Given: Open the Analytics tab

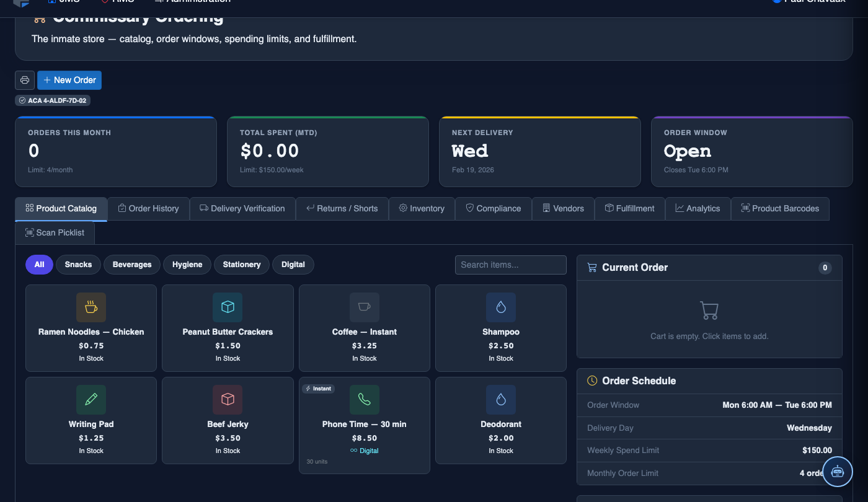Looking at the screenshot, I should pyautogui.click(x=698, y=208).
